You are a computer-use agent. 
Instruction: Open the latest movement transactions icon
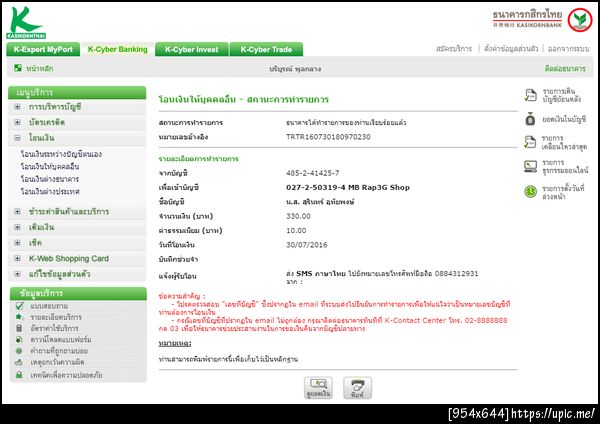pos(530,142)
